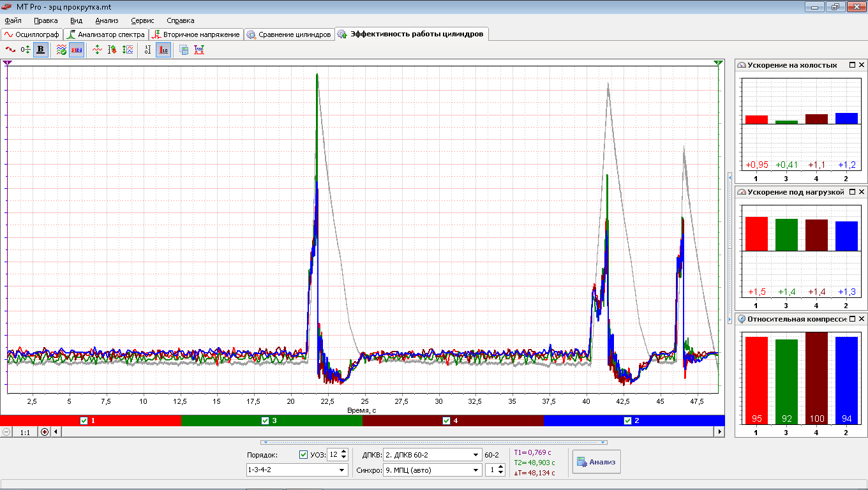Click the red compression bar labeled 95
This screenshot has height=490, width=868.
pyautogui.click(x=757, y=380)
